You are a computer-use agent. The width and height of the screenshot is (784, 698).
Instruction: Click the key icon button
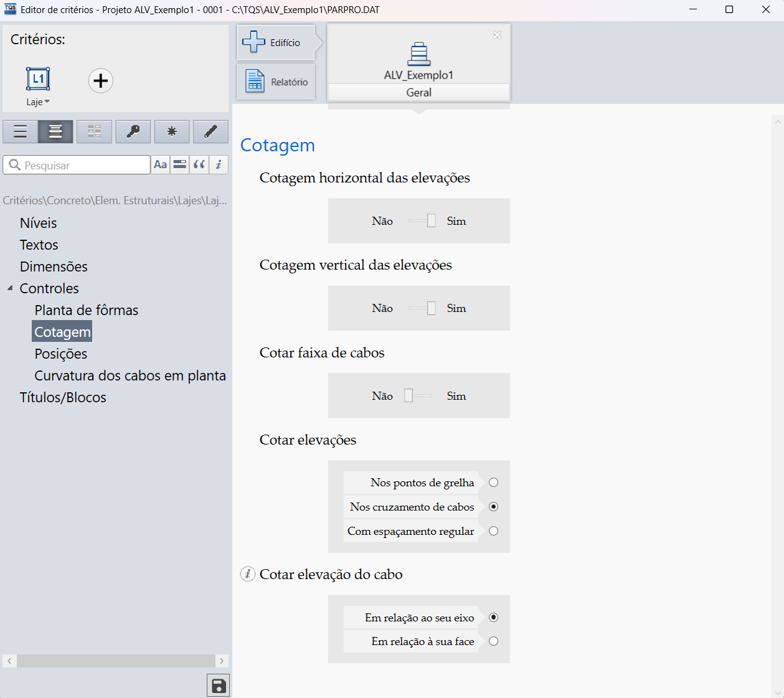[x=133, y=131]
